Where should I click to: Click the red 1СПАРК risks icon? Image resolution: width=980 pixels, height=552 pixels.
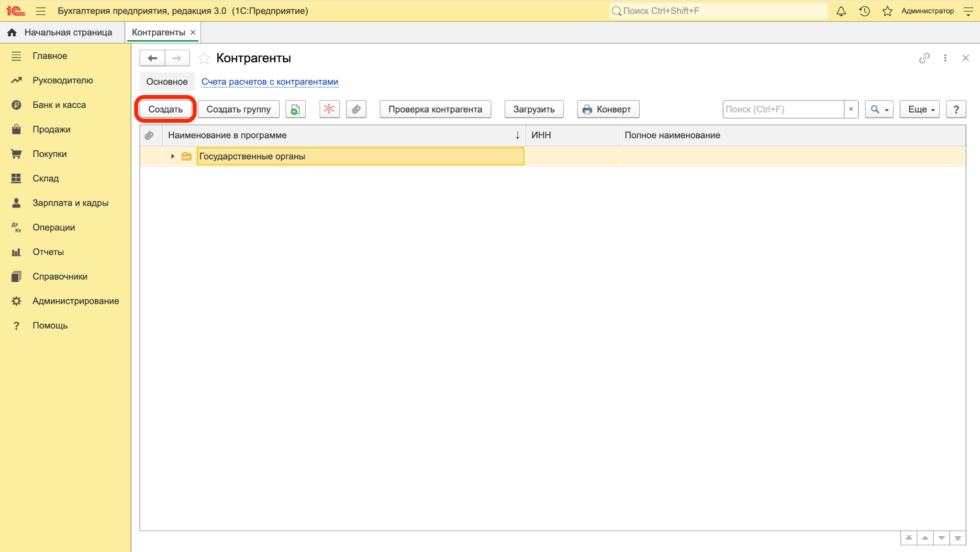pyautogui.click(x=329, y=109)
